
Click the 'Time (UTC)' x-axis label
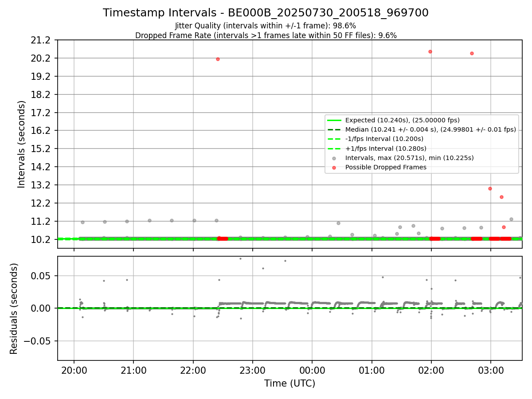click(x=289, y=383)
